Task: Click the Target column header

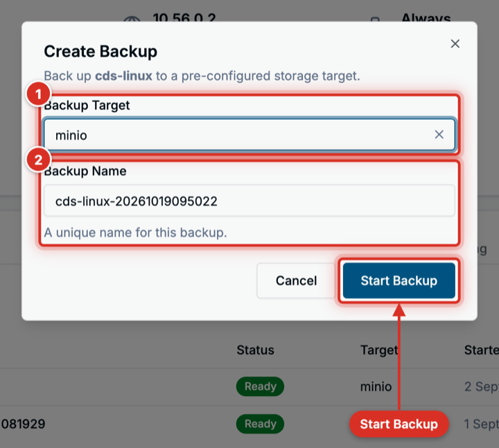Action: click(x=379, y=350)
